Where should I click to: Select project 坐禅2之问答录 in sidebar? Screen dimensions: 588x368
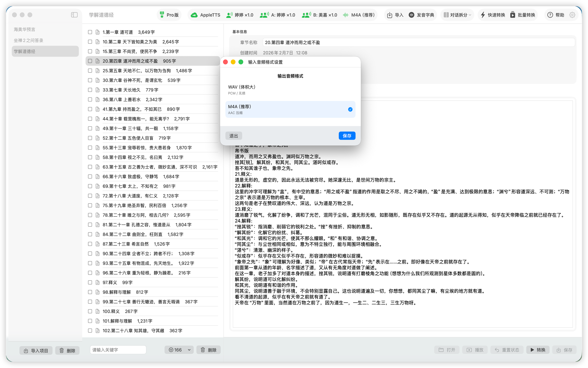45,40
